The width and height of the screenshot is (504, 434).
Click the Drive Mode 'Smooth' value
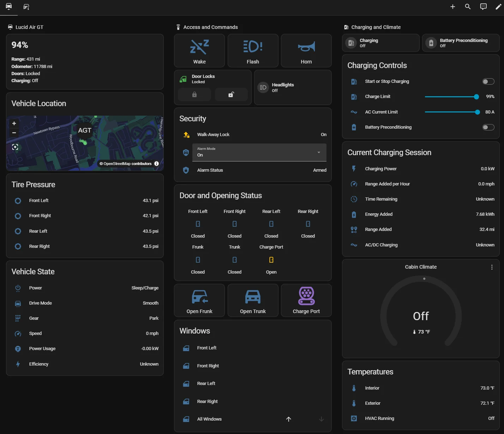point(151,303)
